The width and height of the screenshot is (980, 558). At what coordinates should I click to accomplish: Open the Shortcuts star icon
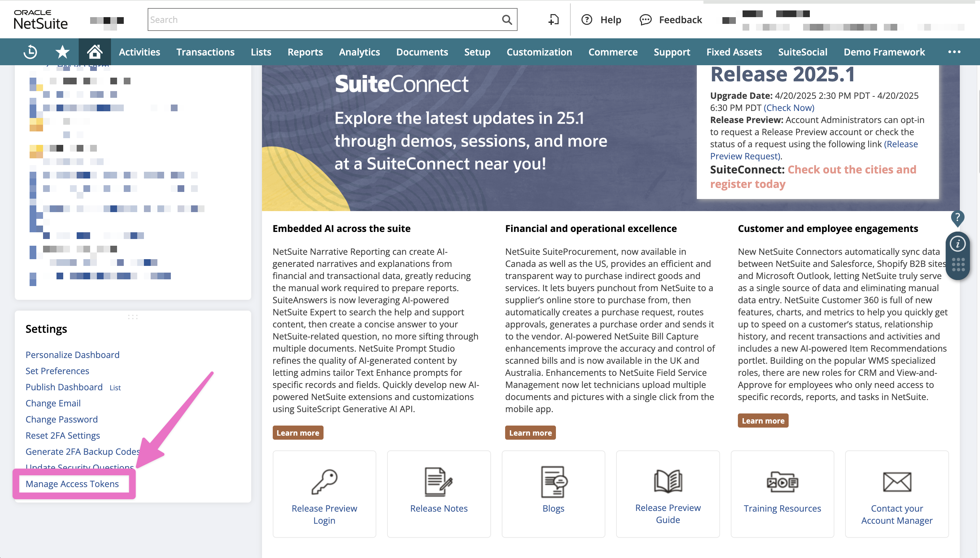pyautogui.click(x=62, y=52)
